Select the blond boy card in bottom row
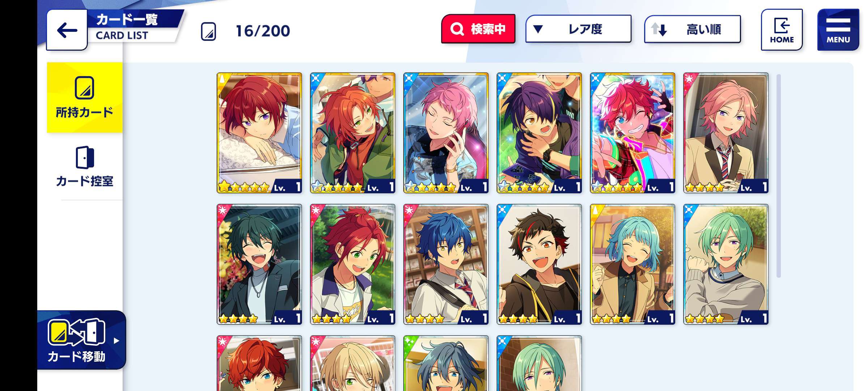The width and height of the screenshot is (868, 391). [x=353, y=363]
